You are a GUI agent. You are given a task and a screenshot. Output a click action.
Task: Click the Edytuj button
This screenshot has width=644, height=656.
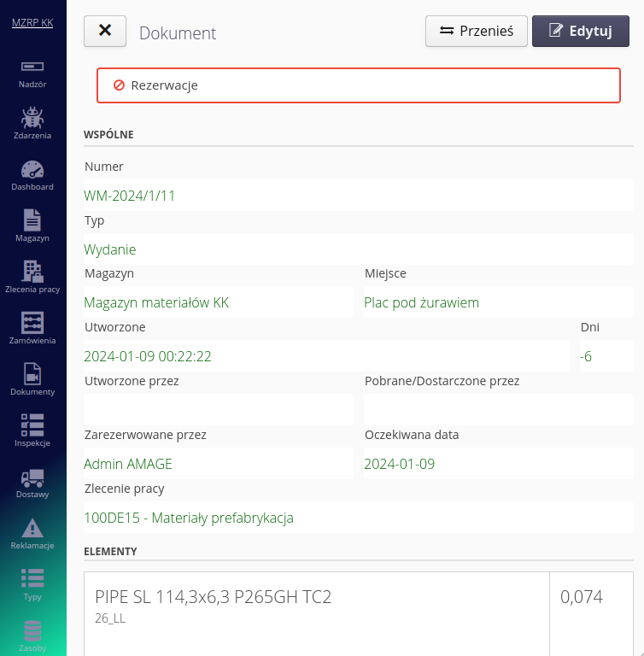[580, 31]
